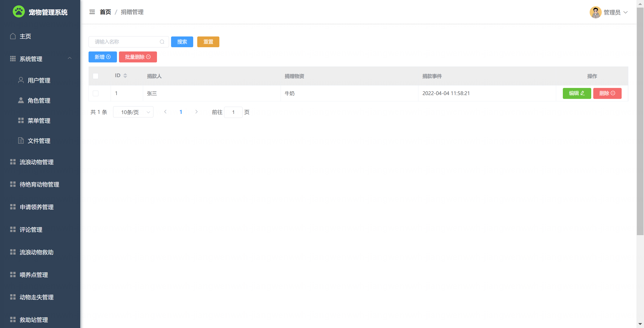Click the ID column sort arrows
Image resolution: width=644 pixels, height=328 pixels.
(125, 76)
